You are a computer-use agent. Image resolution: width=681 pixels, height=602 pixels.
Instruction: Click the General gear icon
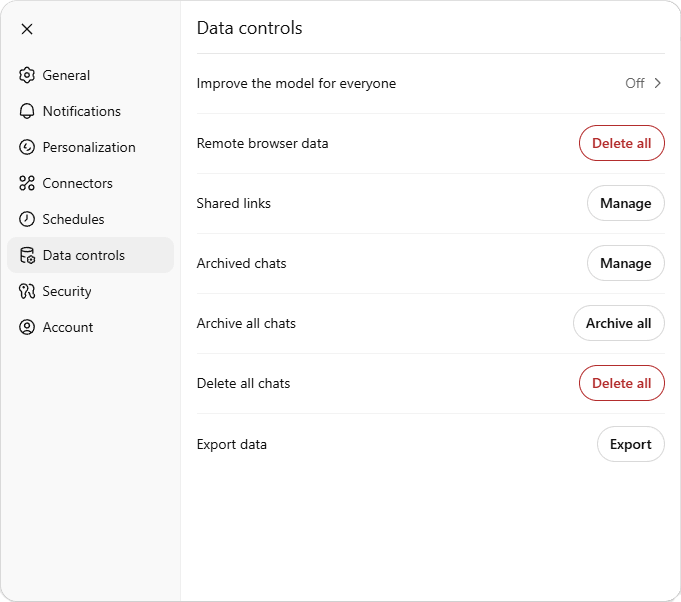[27, 75]
